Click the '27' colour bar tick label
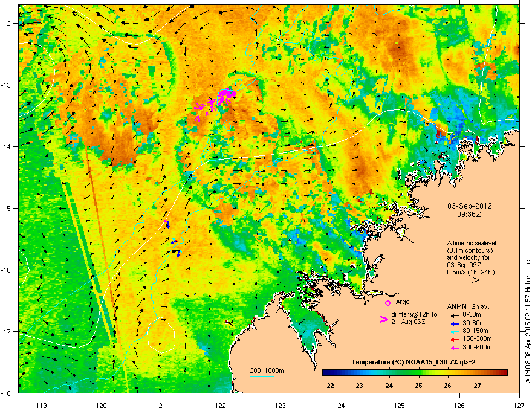532x411 pixels. tap(478, 386)
